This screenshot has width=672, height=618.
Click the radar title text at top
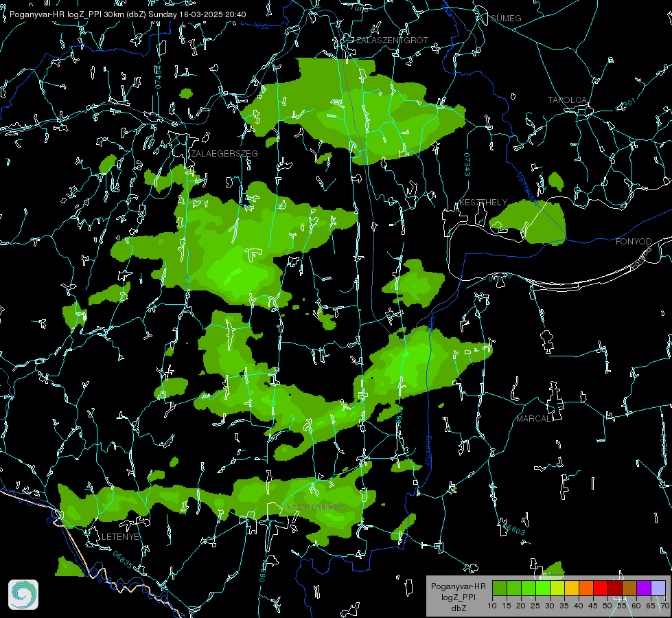tap(128, 14)
